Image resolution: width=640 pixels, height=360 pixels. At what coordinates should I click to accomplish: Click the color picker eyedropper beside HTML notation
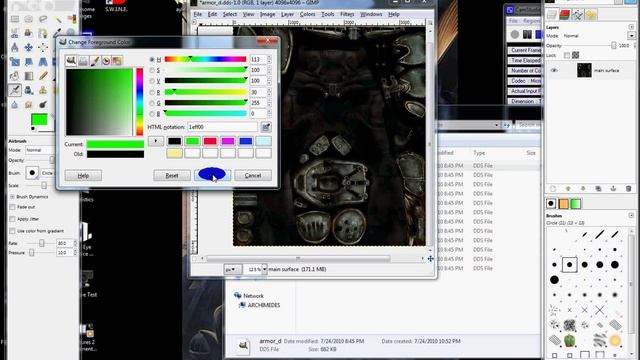[266, 127]
